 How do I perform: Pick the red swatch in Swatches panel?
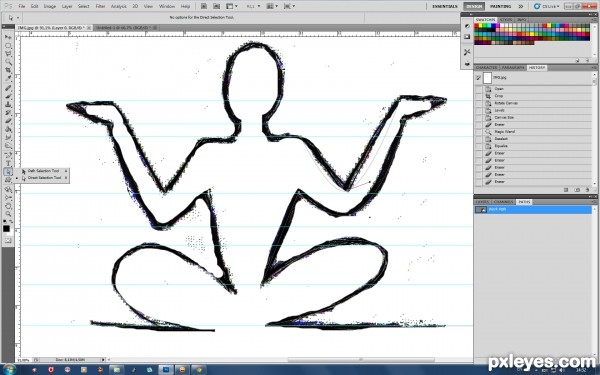click(476, 26)
